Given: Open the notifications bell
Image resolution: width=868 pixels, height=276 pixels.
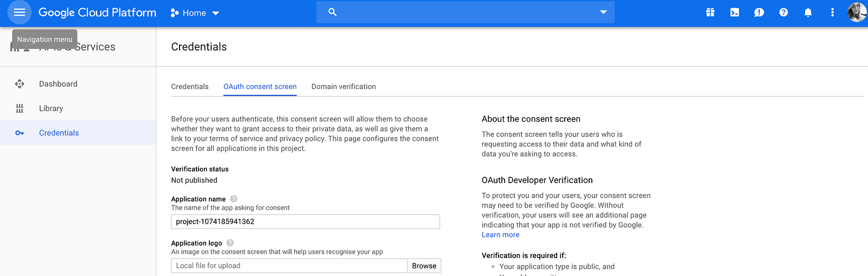Looking at the screenshot, I should 808,12.
